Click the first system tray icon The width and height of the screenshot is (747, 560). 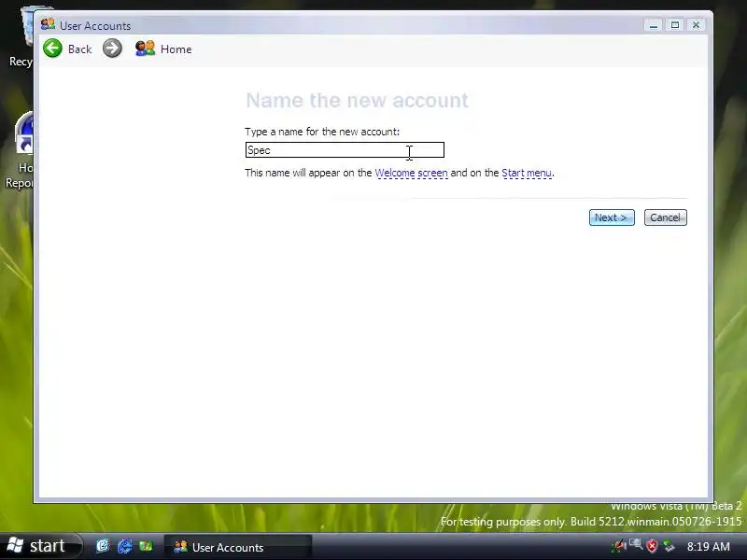pos(619,546)
